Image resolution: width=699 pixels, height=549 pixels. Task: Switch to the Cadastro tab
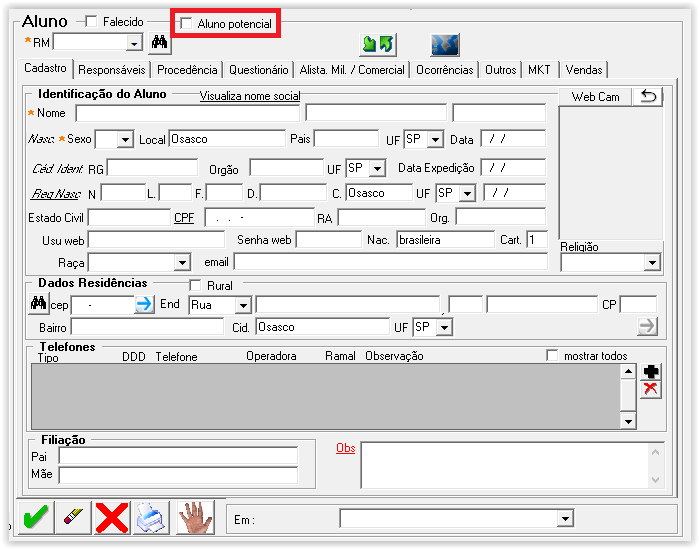pos(45,68)
